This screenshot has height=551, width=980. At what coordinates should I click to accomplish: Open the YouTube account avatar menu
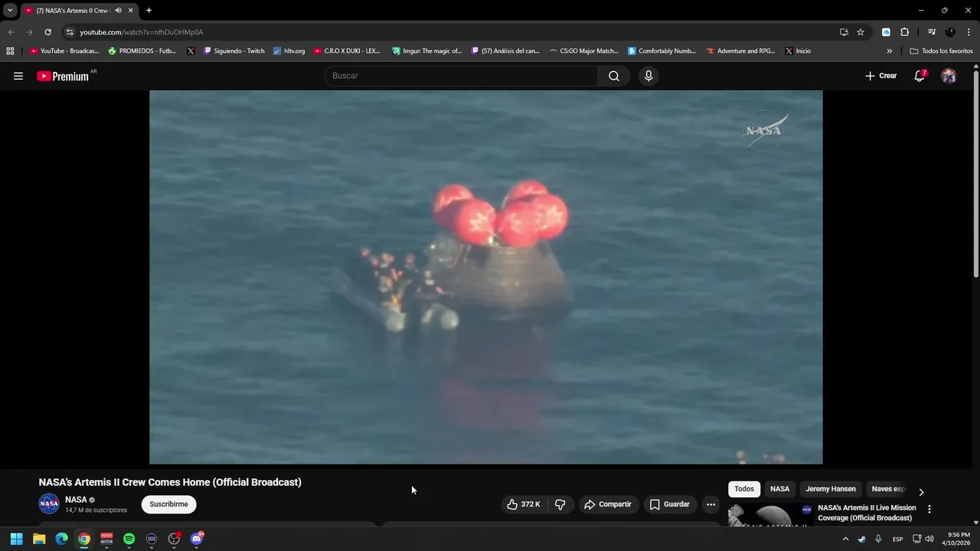tap(949, 76)
